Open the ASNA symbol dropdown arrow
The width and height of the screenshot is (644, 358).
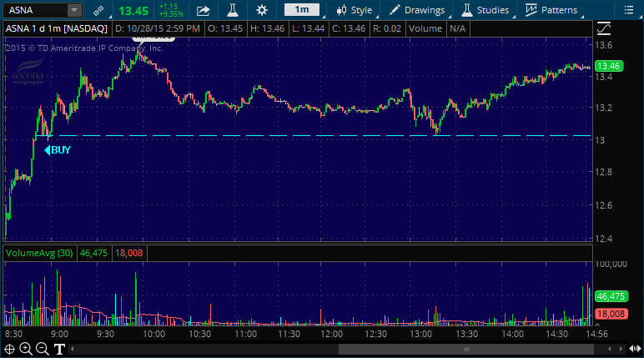[74, 10]
